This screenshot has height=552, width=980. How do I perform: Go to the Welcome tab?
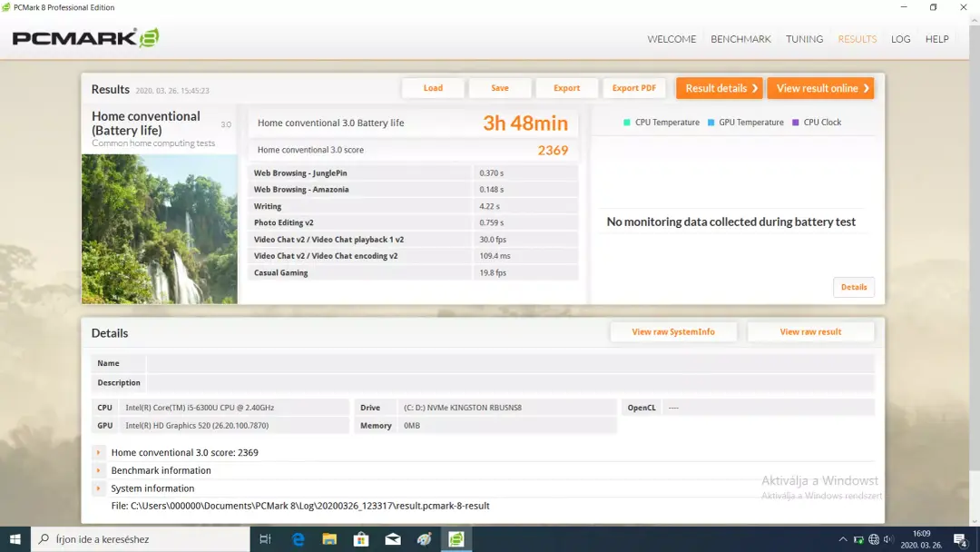pos(671,39)
